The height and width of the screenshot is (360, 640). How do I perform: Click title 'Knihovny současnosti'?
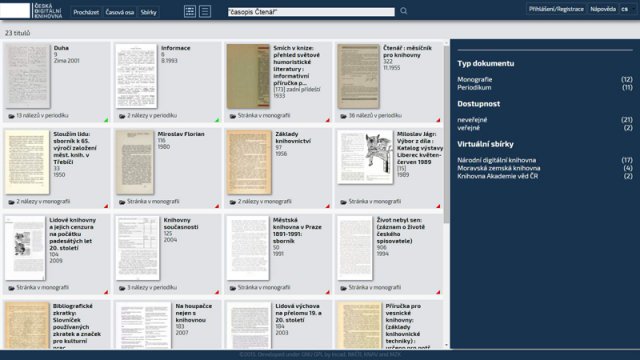(x=181, y=223)
